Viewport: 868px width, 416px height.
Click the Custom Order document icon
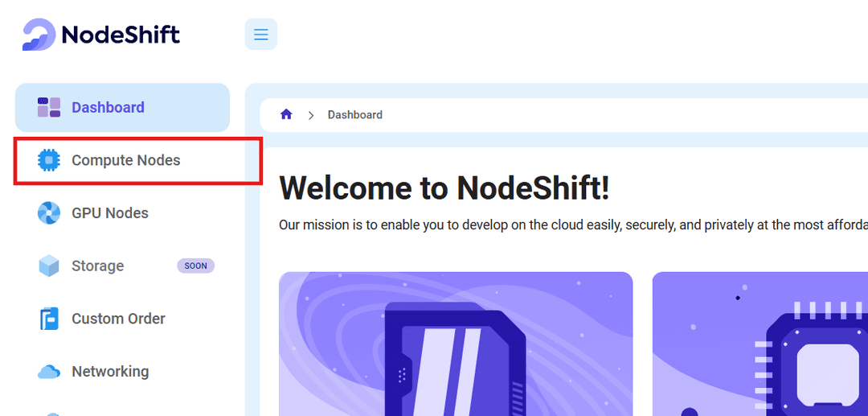49,319
